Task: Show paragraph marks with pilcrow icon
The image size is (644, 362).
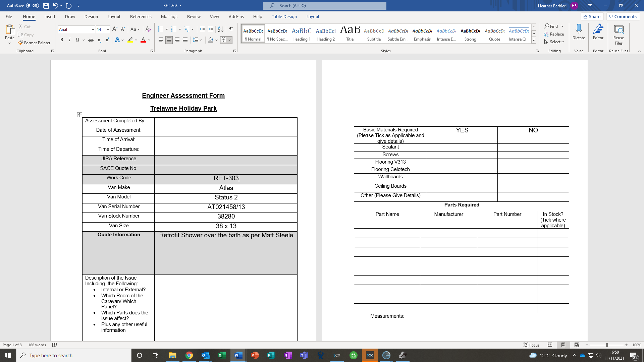Action: pos(231,29)
